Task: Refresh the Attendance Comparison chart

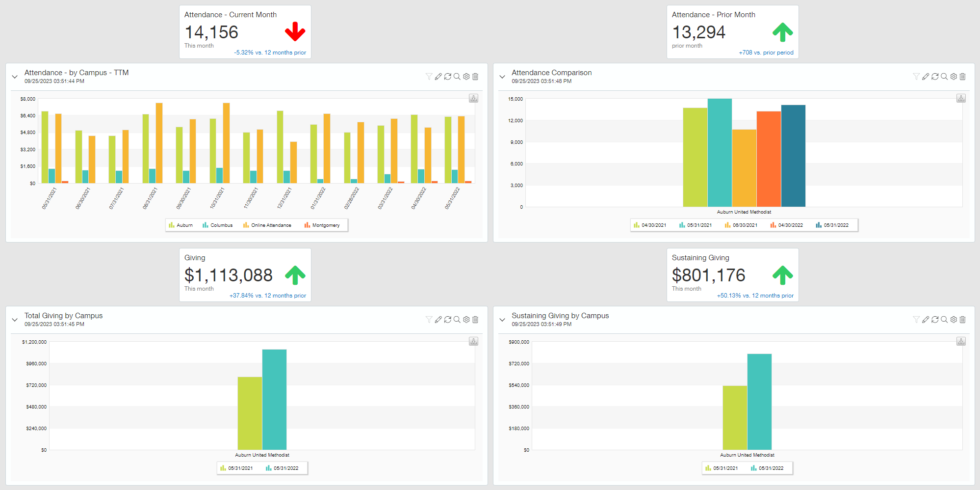Action: pyautogui.click(x=935, y=77)
